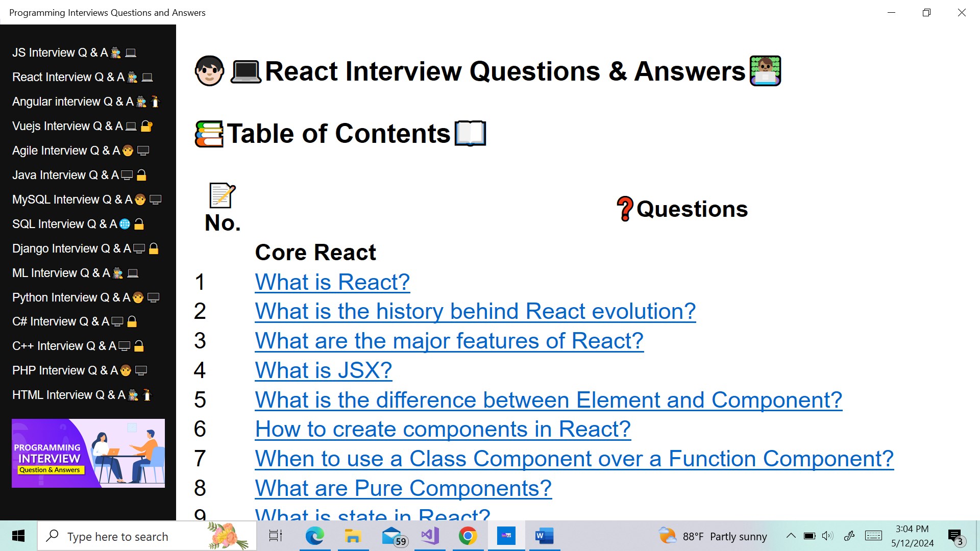980x551 pixels.
Task: Open 'What are Pure Components?' link
Action: tap(403, 488)
